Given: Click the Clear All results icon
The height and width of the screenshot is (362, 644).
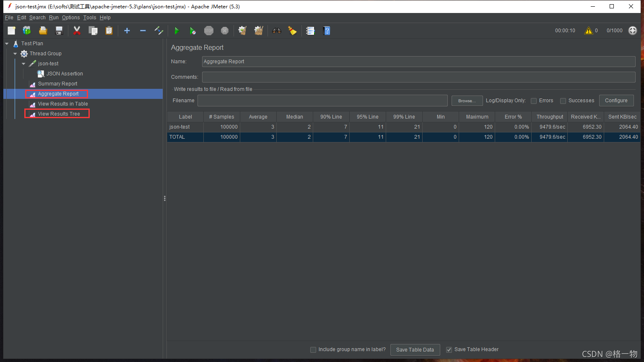Looking at the screenshot, I should [x=259, y=31].
